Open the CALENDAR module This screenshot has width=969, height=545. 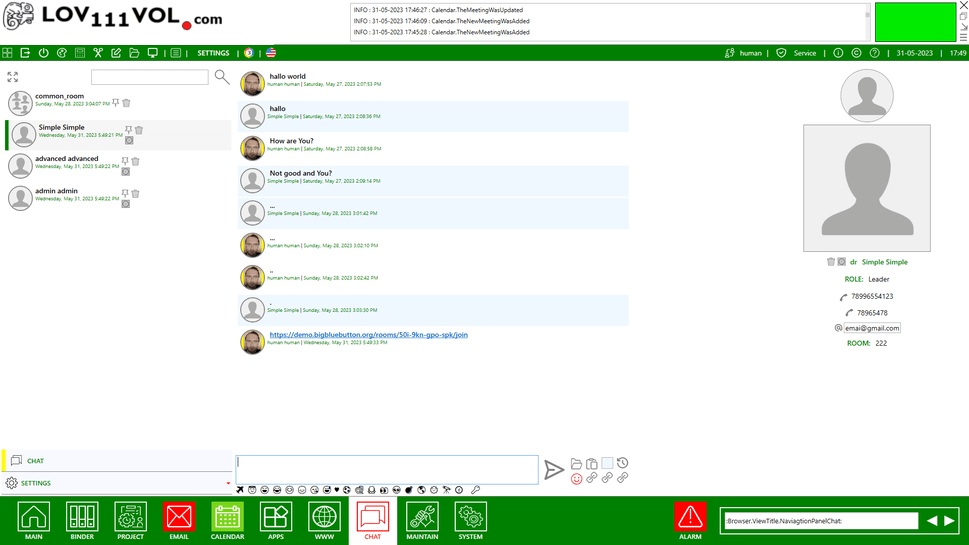pos(227,521)
